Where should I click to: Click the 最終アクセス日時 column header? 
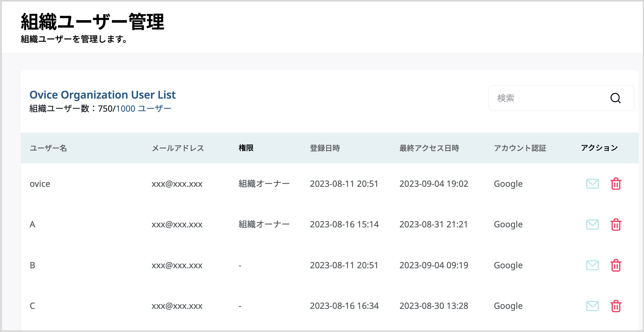pos(429,148)
